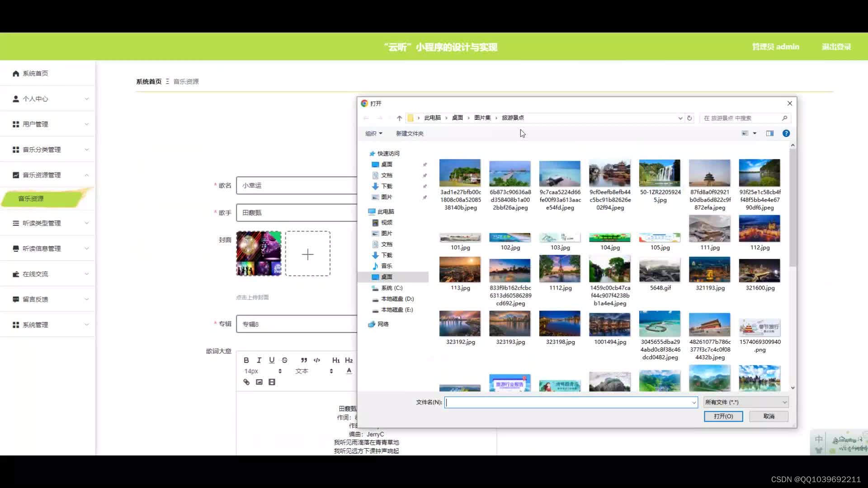
Task: Select 所有文件 file type dropdown
Action: pos(746,402)
